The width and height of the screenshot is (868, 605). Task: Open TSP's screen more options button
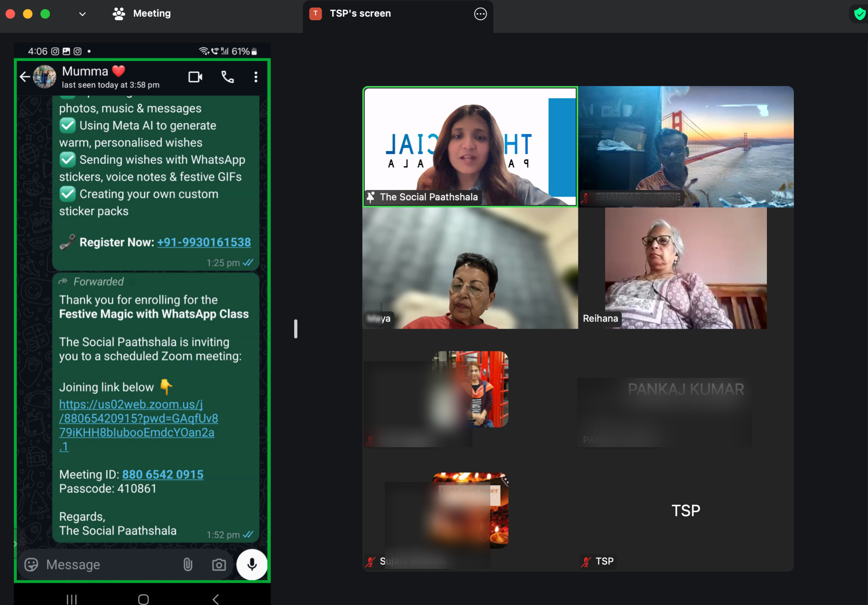tap(480, 14)
